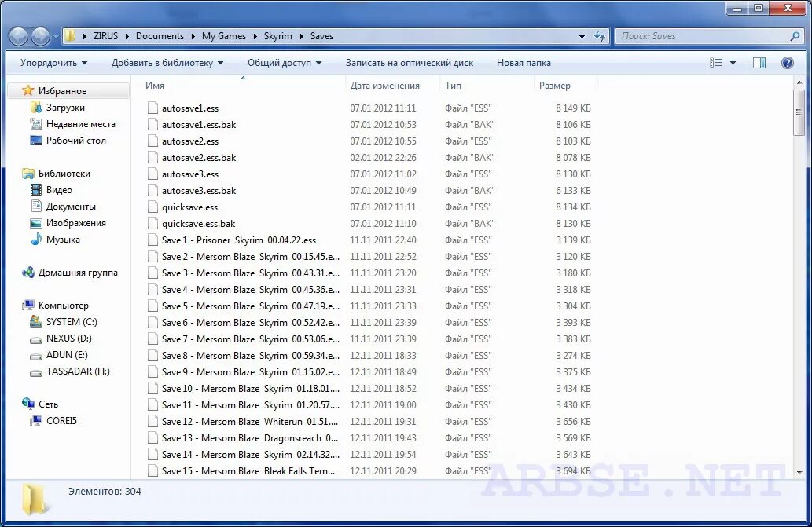This screenshot has height=527, width=812.
Task: Click My Games in the address breadcrumb
Action: tap(224, 36)
